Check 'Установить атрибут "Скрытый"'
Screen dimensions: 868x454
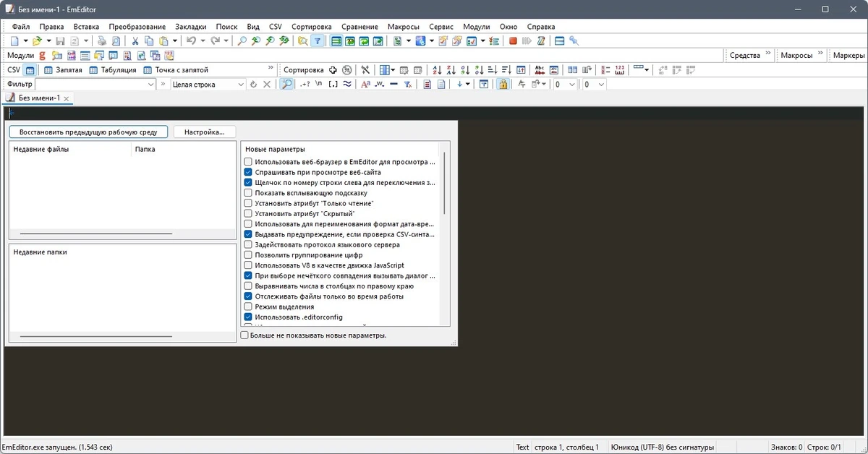248,214
